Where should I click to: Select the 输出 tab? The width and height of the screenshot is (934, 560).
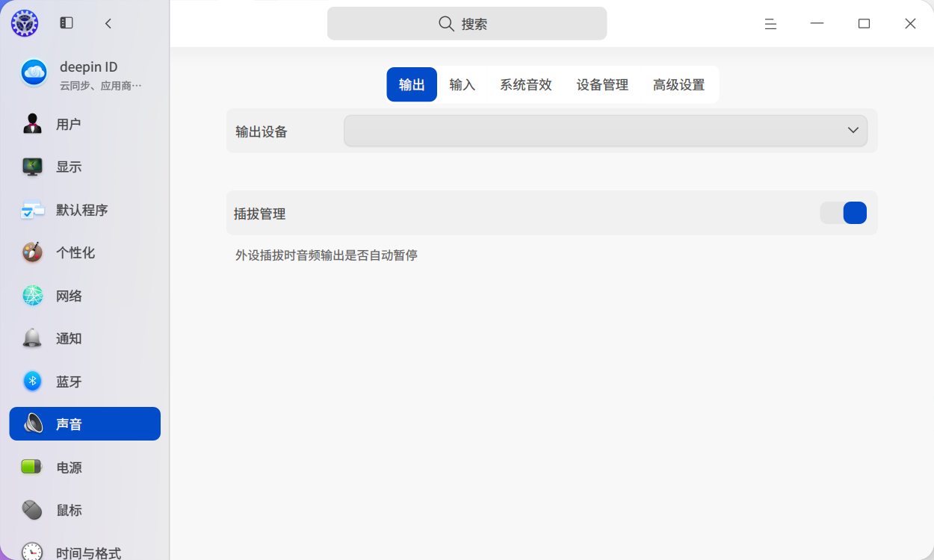coord(412,84)
